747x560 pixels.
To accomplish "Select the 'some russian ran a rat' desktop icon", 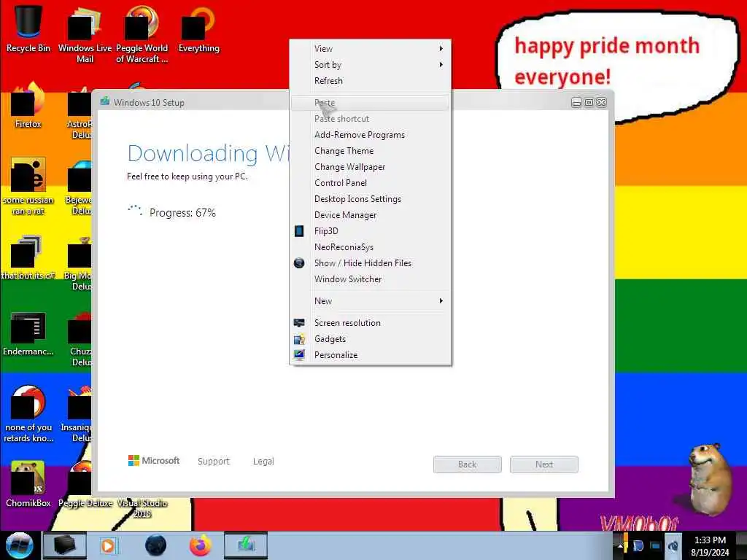I will click(28, 186).
